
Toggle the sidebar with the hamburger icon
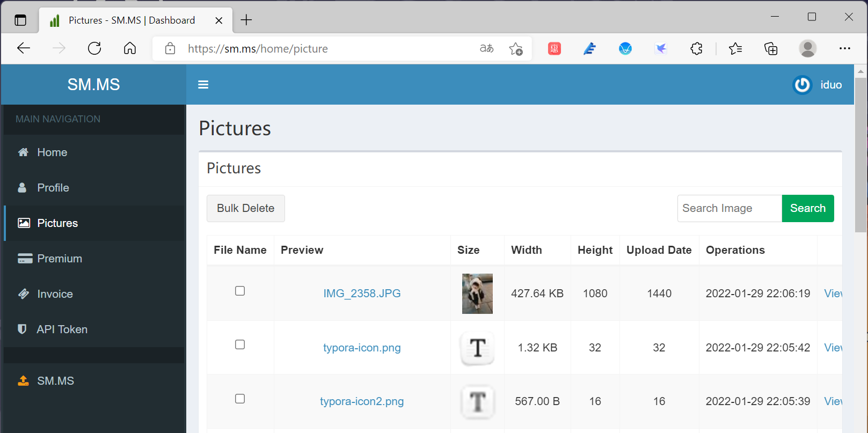pyautogui.click(x=203, y=85)
